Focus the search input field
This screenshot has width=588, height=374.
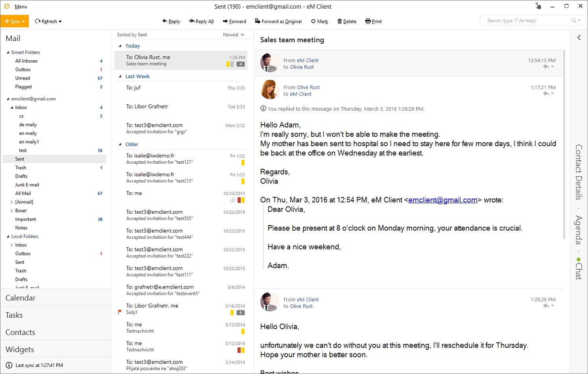click(x=527, y=20)
